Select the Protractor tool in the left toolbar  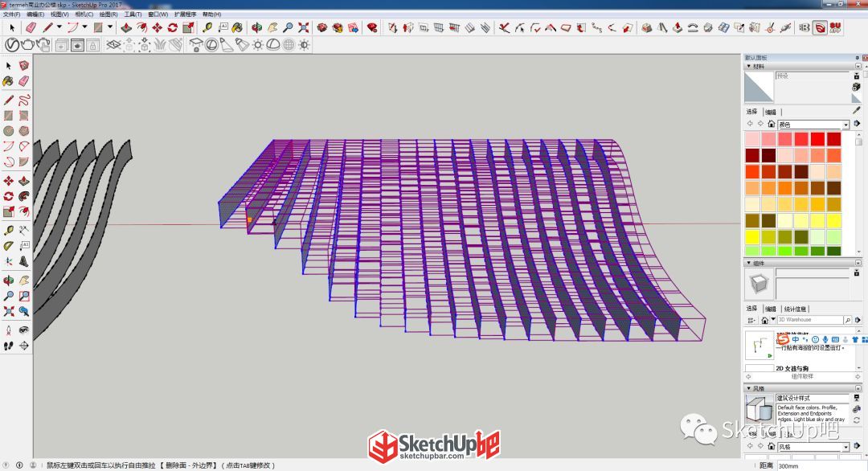pyautogui.click(x=8, y=246)
